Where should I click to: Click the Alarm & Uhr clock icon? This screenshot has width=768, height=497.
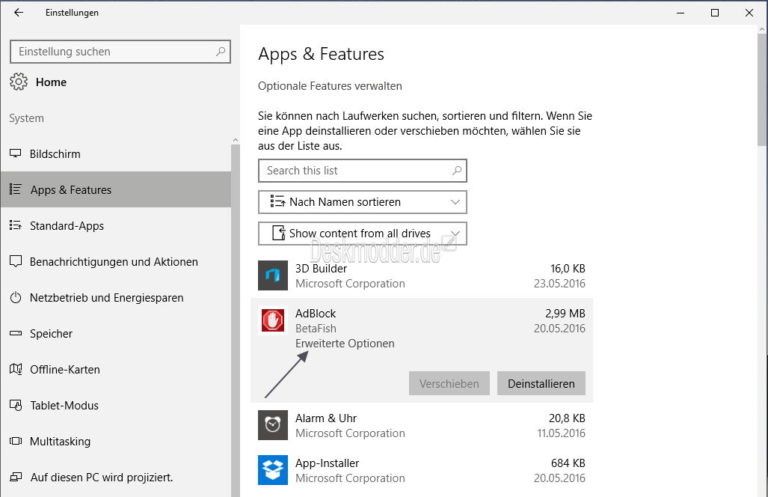pos(273,425)
